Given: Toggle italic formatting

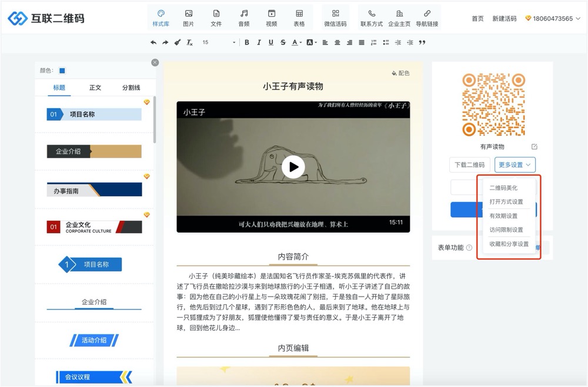Looking at the screenshot, I should click(259, 42).
